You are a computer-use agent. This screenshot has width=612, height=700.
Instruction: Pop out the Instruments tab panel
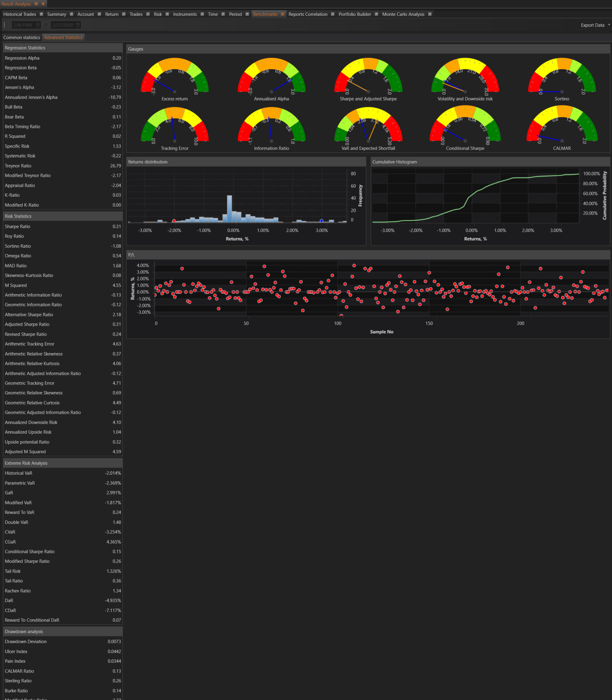coord(202,14)
